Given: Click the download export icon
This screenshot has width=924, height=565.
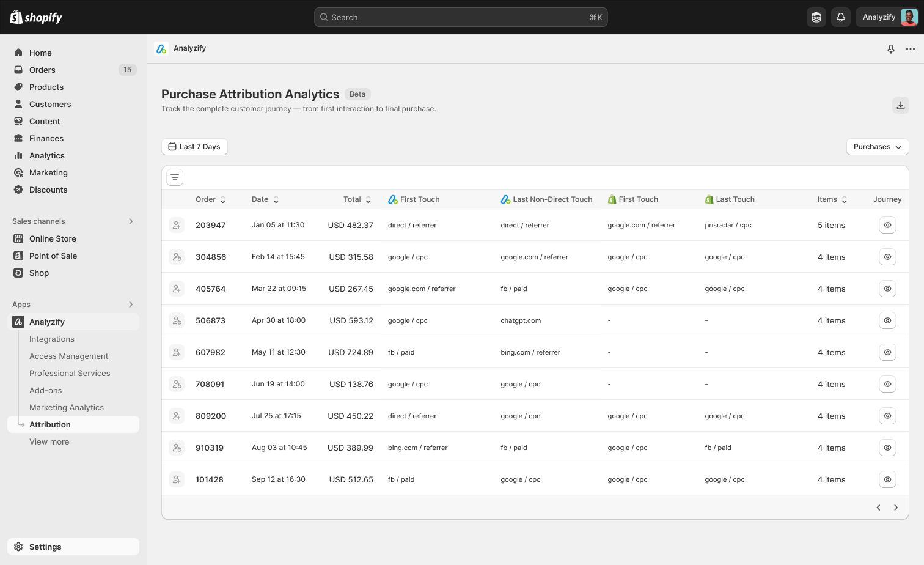Looking at the screenshot, I should click(x=900, y=105).
